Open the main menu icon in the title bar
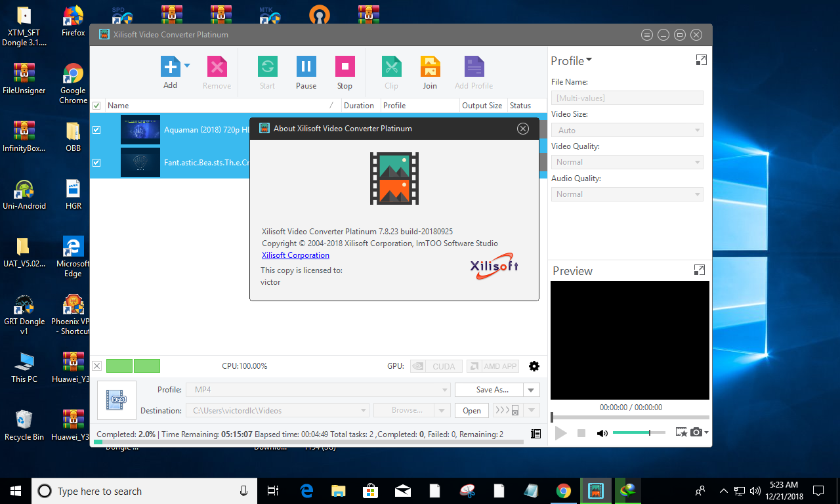The image size is (840, 504). coord(647,35)
